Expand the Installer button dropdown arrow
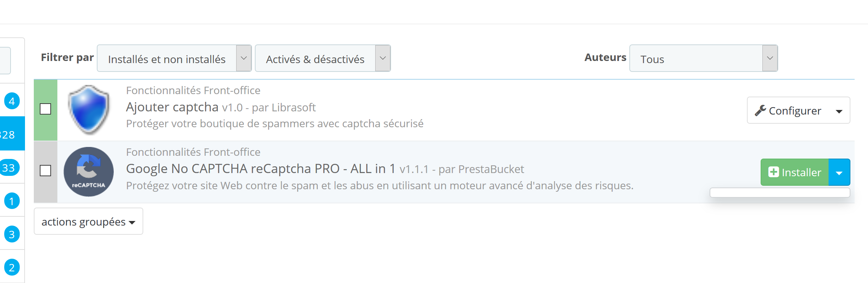Image resolution: width=868 pixels, height=283 pixels. tap(839, 173)
